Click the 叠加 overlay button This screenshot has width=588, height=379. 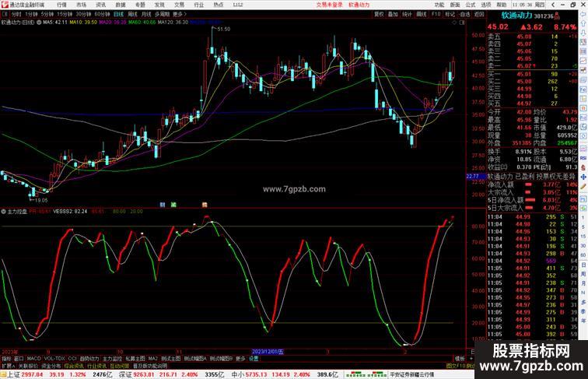click(x=393, y=14)
